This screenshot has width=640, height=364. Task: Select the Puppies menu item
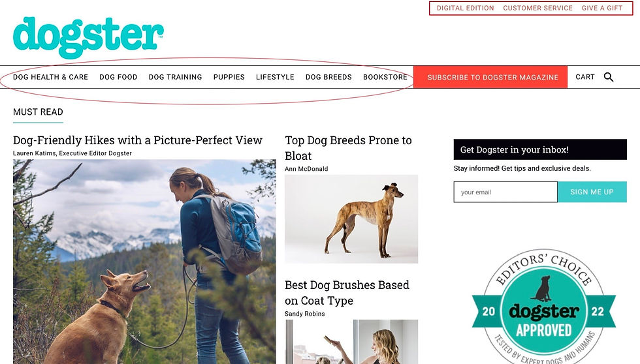pyautogui.click(x=229, y=77)
